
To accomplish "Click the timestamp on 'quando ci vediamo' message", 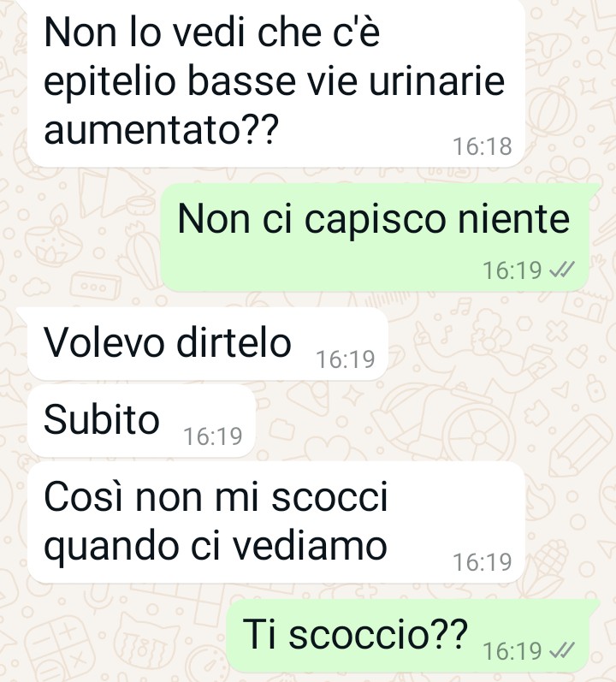I will [x=483, y=562].
